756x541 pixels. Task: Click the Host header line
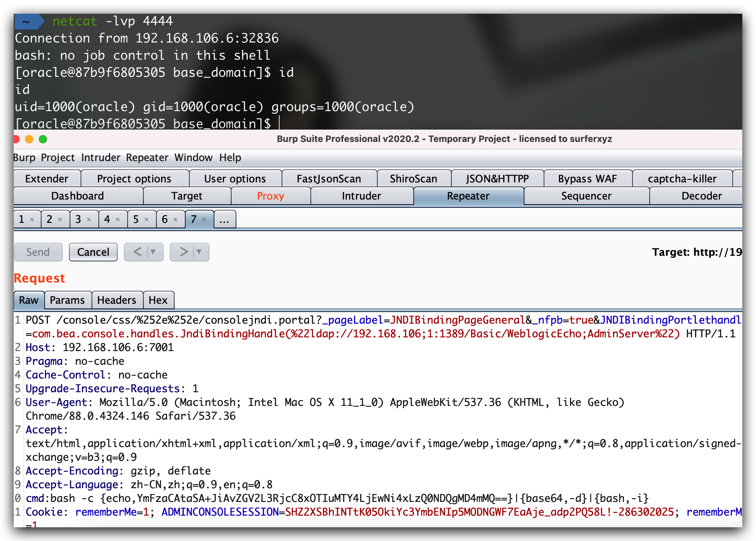(x=100, y=347)
